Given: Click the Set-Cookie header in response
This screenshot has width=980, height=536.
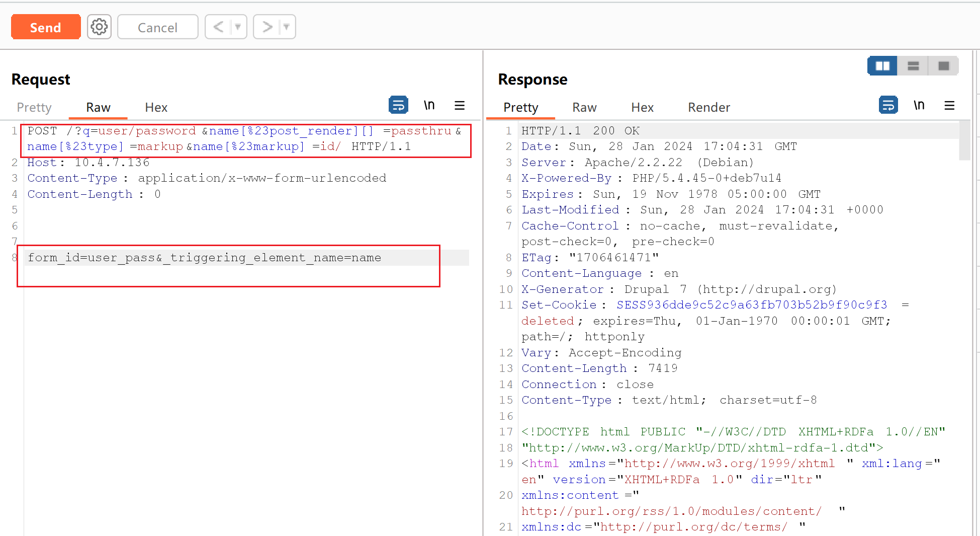Looking at the screenshot, I should click(x=715, y=321).
